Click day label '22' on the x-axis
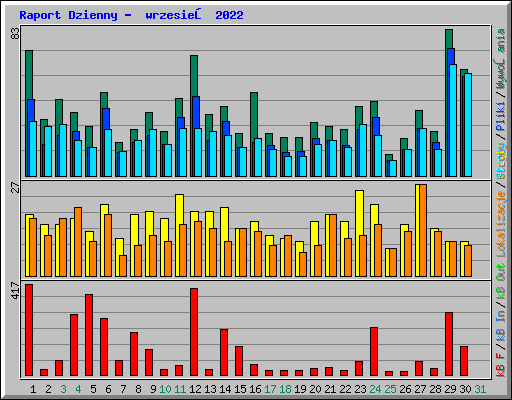Screen dimensions: 512x400 coord(345,389)
